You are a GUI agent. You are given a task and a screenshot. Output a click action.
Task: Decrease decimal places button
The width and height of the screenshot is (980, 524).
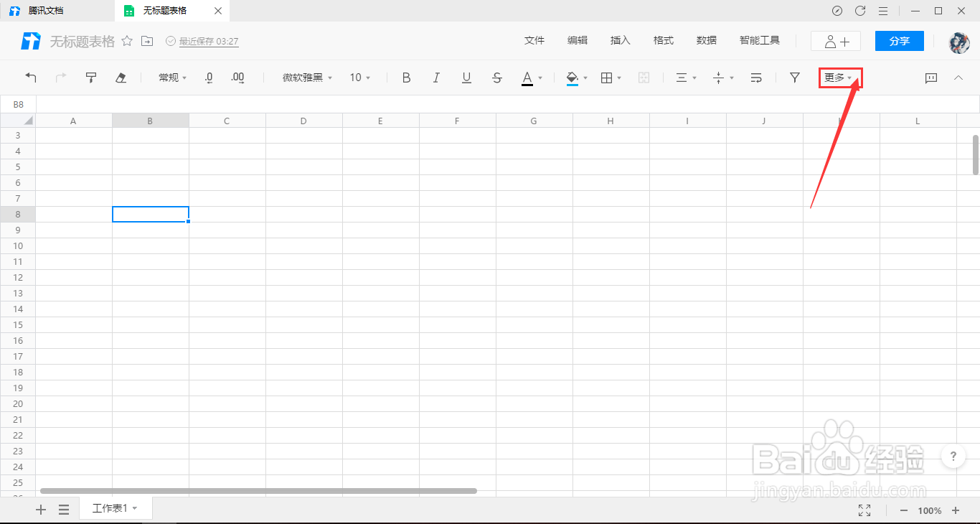pos(209,78)
